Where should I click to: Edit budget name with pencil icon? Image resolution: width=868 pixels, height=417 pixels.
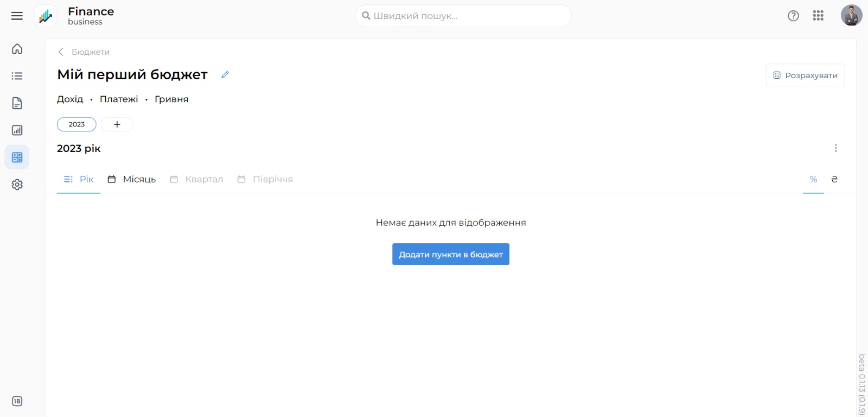[x=225, y=75]
